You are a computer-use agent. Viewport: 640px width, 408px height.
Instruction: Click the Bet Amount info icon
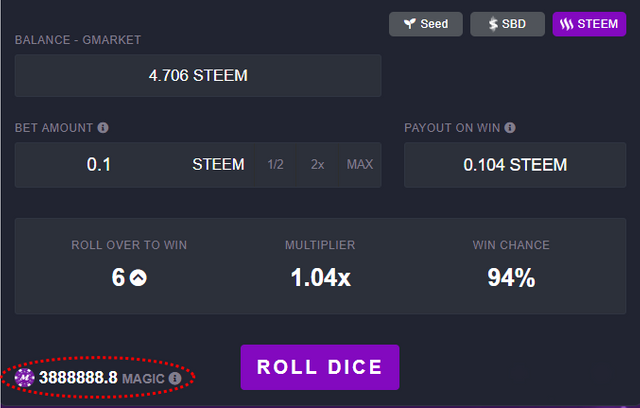pos(103,128)
